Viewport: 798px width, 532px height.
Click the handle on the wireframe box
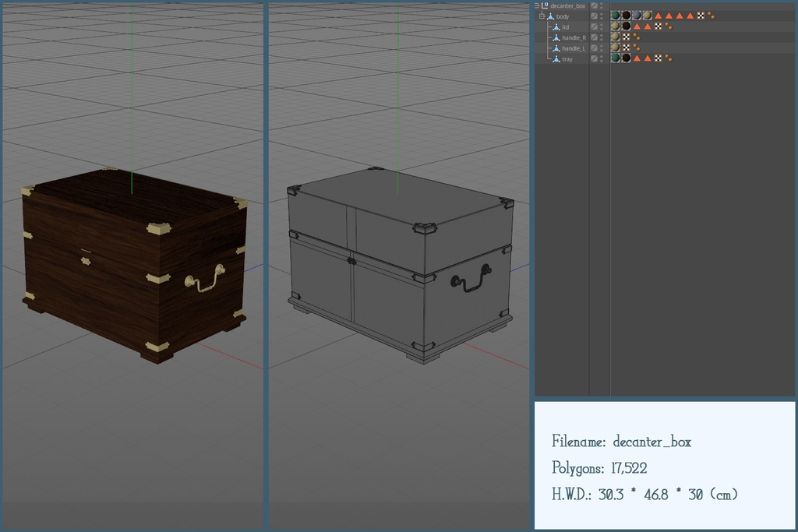tap(471, 279)
